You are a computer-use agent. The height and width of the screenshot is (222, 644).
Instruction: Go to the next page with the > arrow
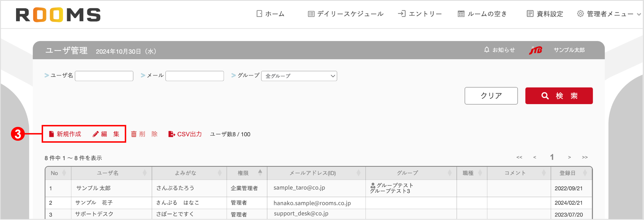tap(569, 157)
